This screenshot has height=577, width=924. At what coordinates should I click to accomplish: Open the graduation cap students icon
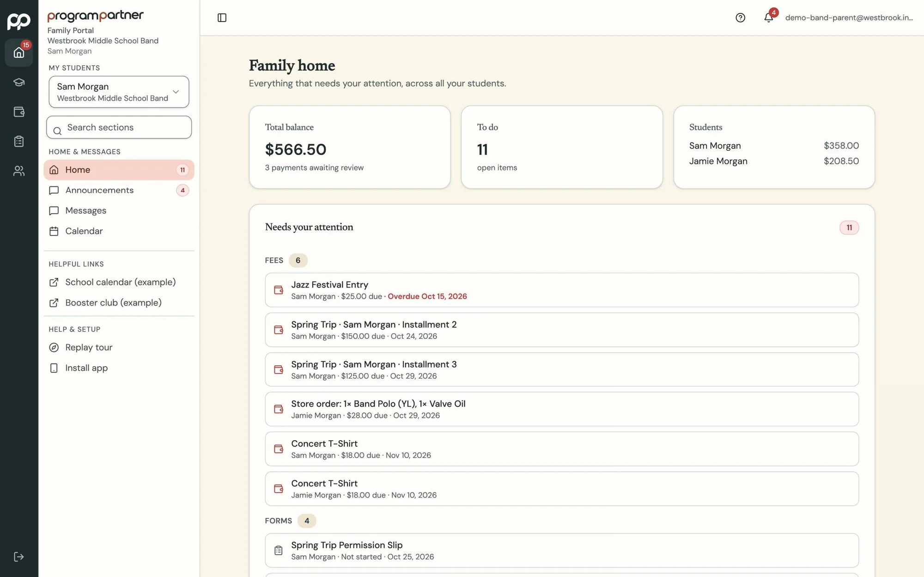[19, 82]
